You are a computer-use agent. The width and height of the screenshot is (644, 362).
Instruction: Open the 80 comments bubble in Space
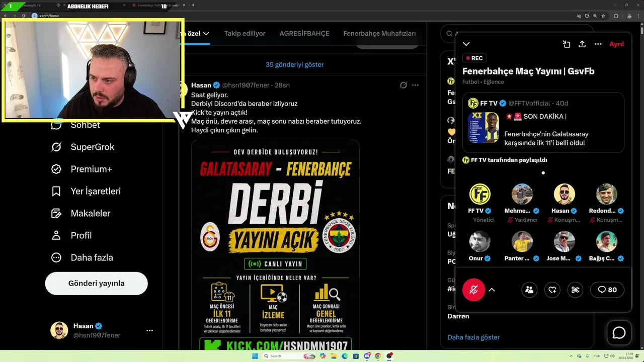[607, 290]
